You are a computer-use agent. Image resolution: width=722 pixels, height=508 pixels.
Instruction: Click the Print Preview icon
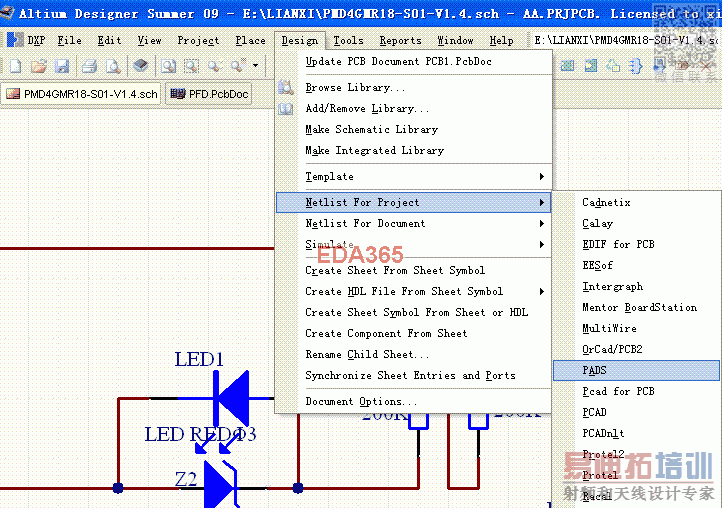[x=113, y=66]
